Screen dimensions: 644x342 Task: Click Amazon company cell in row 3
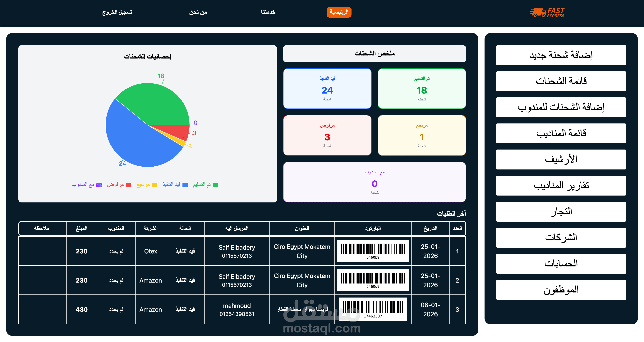(150, 309)
